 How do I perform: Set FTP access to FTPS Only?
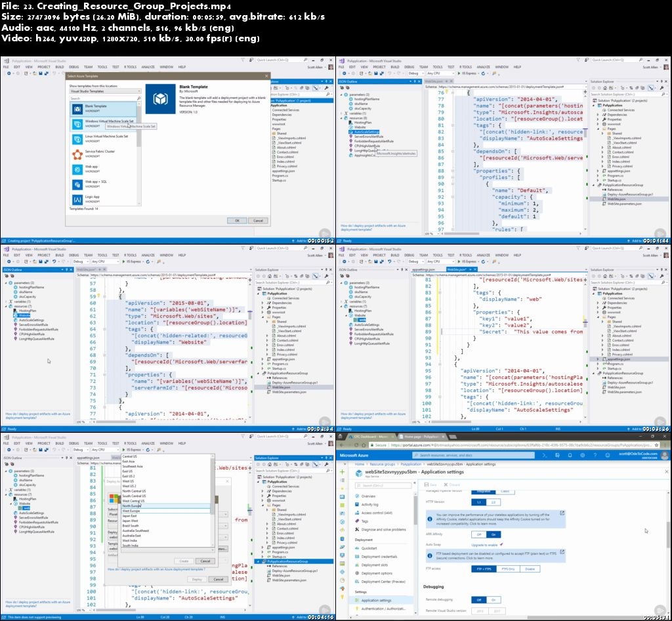509,569
